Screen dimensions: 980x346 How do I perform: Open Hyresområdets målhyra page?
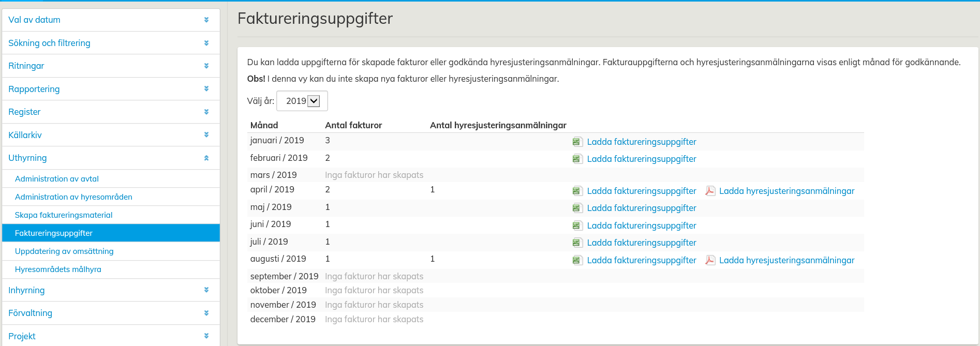point(58,269)
